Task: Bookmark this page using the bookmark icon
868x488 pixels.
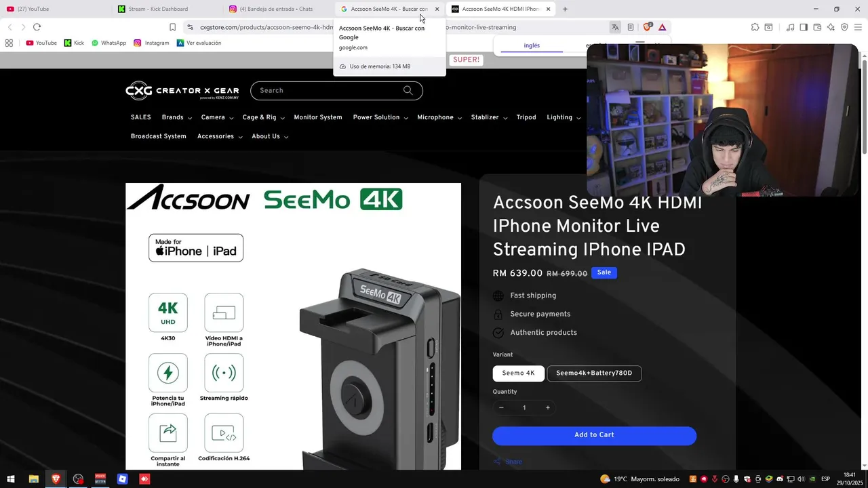Action: (172, 27)
